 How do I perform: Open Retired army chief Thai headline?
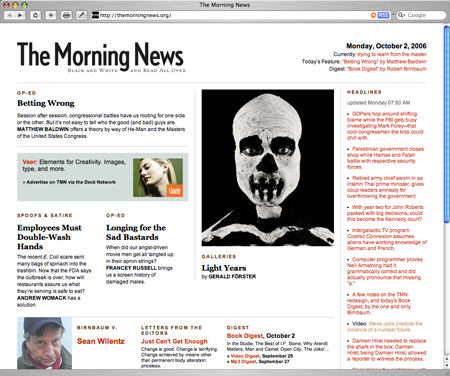pos(385,187)
